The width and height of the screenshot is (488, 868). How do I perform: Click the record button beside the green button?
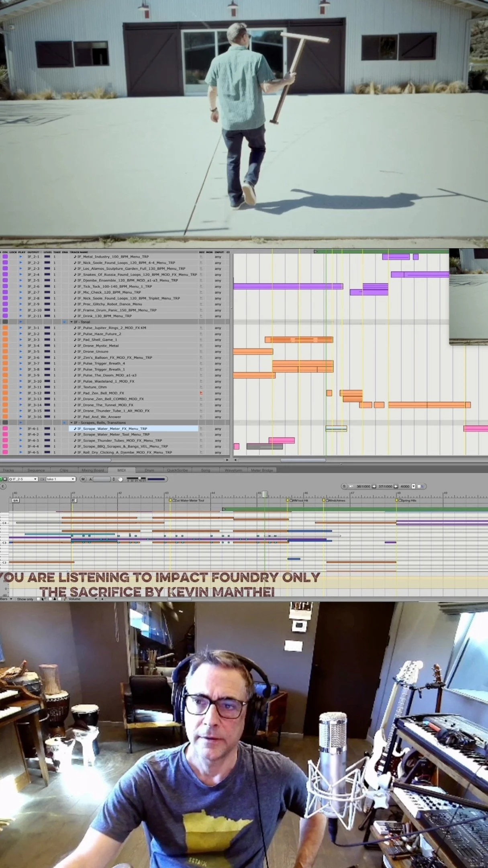tap(5, 479)
